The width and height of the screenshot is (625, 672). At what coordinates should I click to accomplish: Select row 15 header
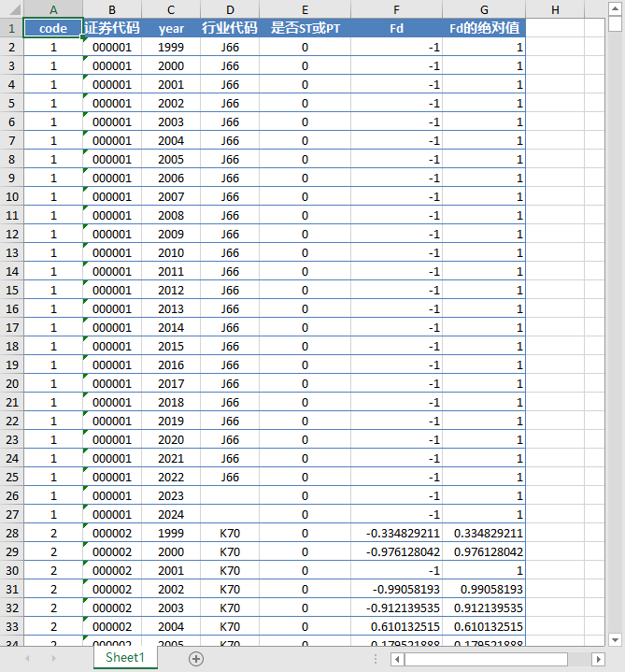coord(11,290)
